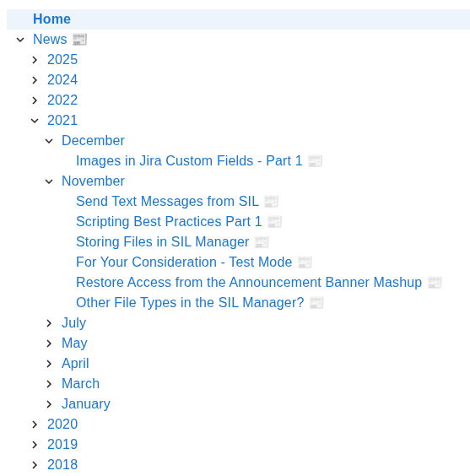Expand the July month node
The width and height of the screenshot is (470, 476).
pyautogui.click(x=49, y=323)
